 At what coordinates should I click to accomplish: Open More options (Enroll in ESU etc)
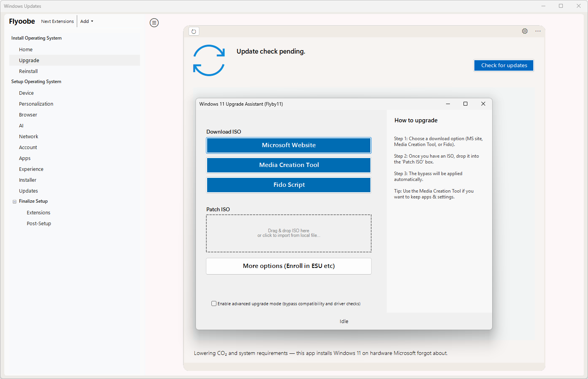coord(289,266)
